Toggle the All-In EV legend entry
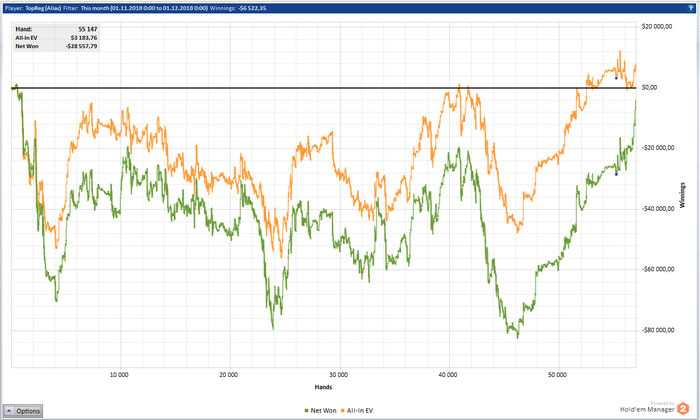 click(x=357, y=411)
